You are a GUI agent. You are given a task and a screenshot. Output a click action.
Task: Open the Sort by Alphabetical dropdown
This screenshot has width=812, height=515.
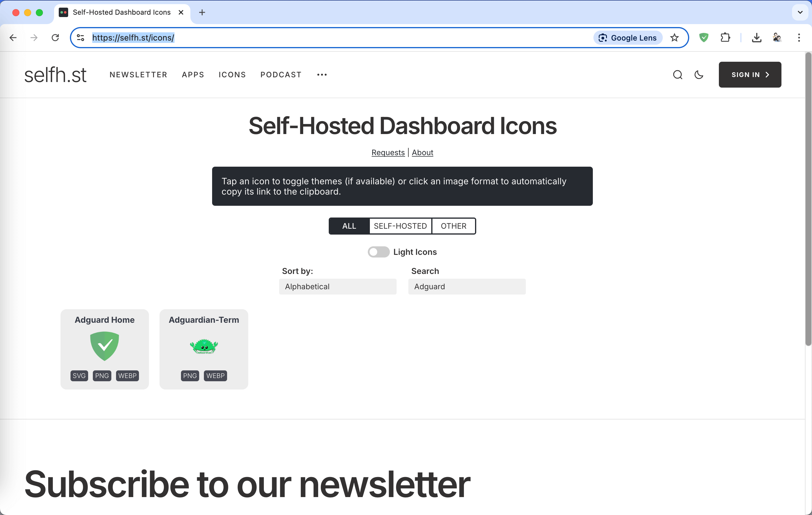click(337, 287)
